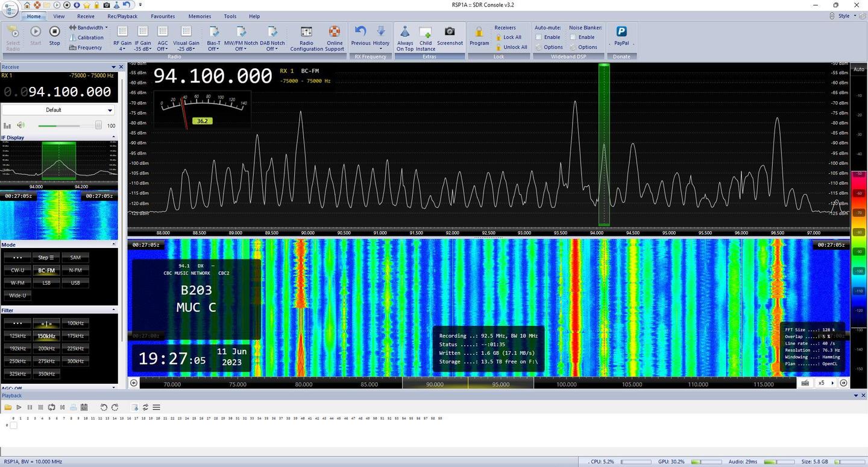This screenshot has height=467, width=868.
Task: Open Radio Configuration
Action: (x=306, y=37)
